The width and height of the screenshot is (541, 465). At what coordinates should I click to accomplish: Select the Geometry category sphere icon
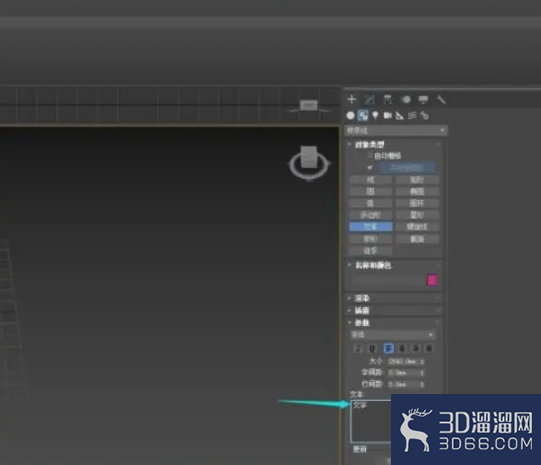[351, 116]
